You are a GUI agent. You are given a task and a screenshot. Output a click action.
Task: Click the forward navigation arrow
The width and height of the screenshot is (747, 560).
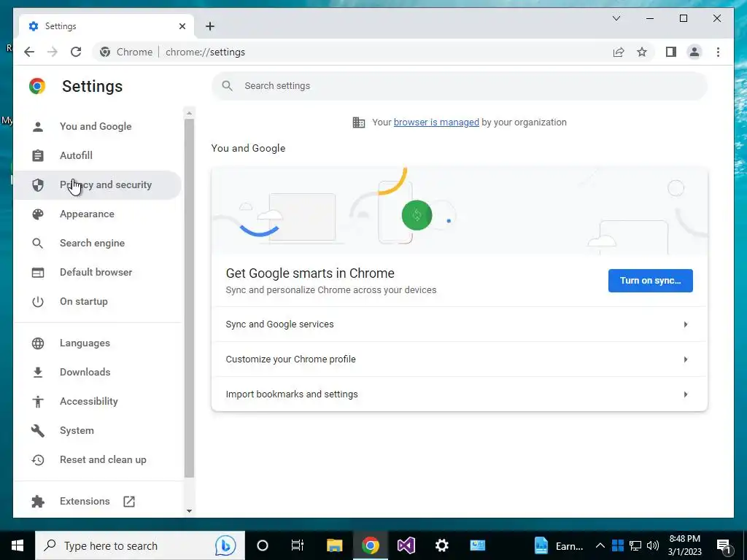[x=53, y=52]
